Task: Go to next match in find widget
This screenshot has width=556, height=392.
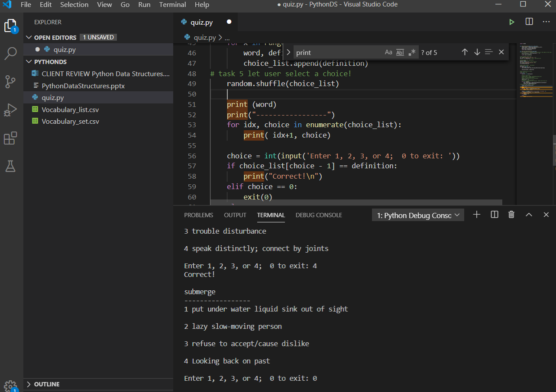Action: click(477, 52)
